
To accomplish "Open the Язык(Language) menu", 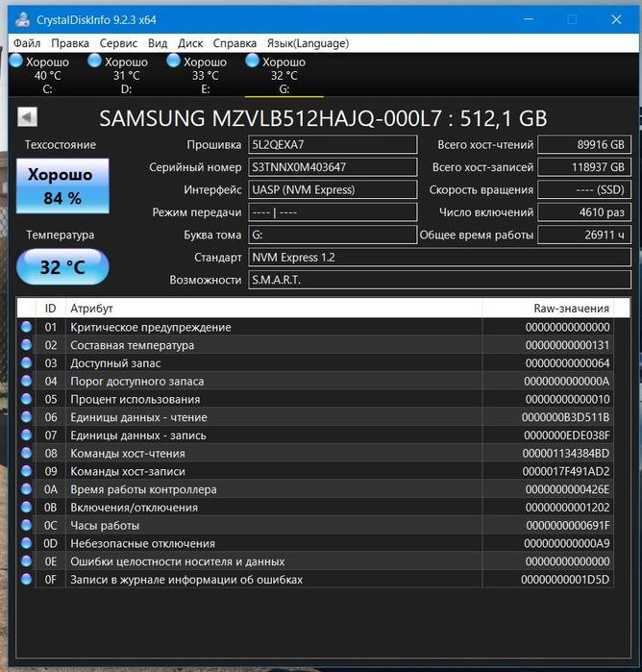I will coord(308,43).
